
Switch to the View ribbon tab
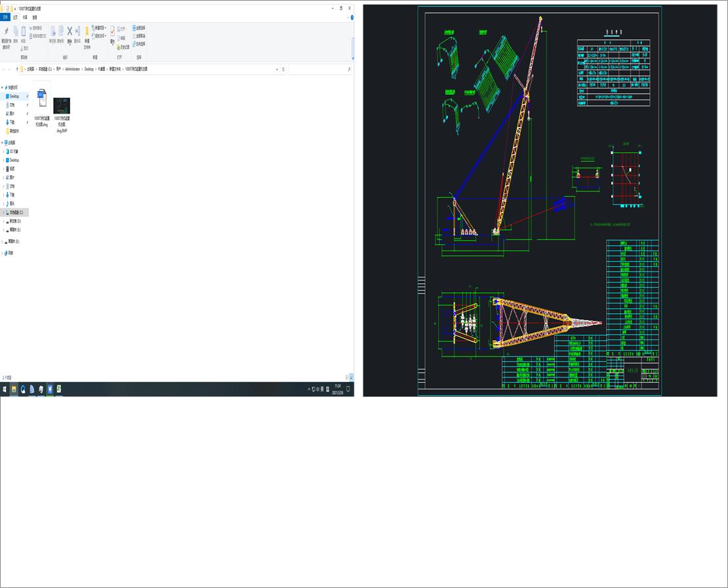[34, 18]
